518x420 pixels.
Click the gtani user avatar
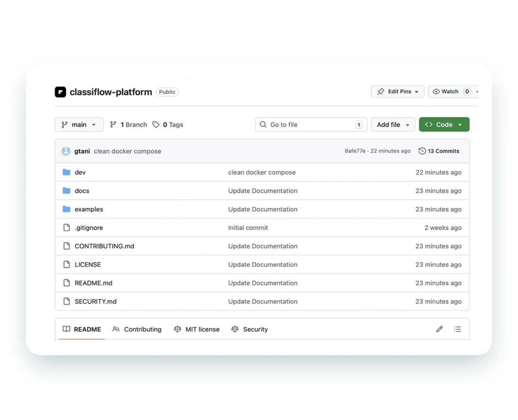point(66,151)
